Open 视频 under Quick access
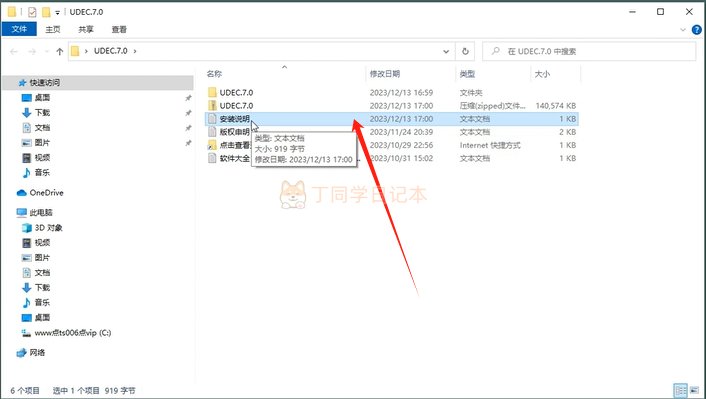The width and height of the screenshot is (706, 399). click(42, 157)
